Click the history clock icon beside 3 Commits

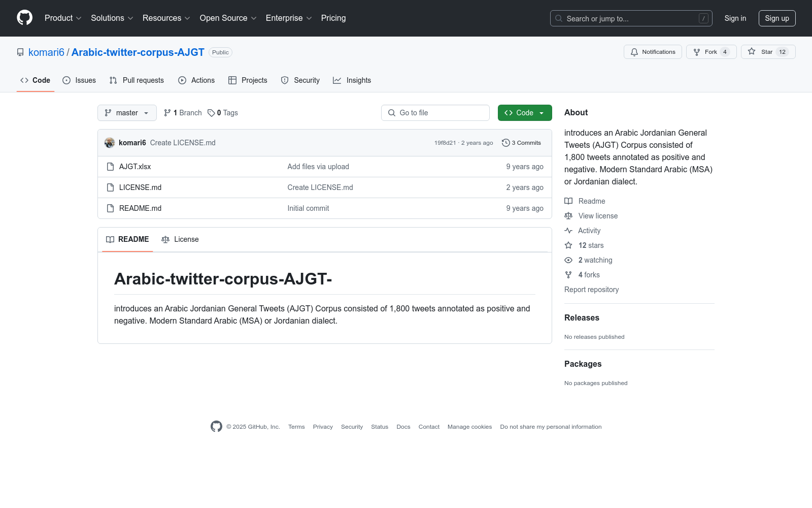[x=505, y=143]
